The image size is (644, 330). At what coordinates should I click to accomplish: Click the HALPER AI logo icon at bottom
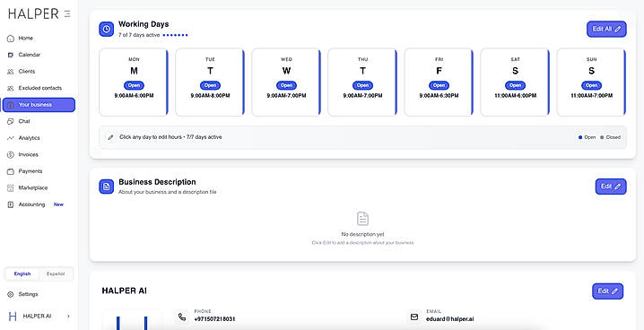[13, 316]
